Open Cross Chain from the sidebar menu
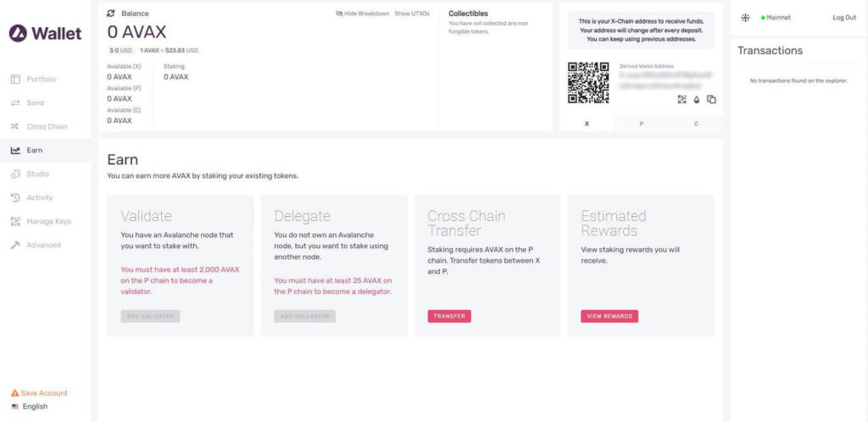 coord(46,126)
